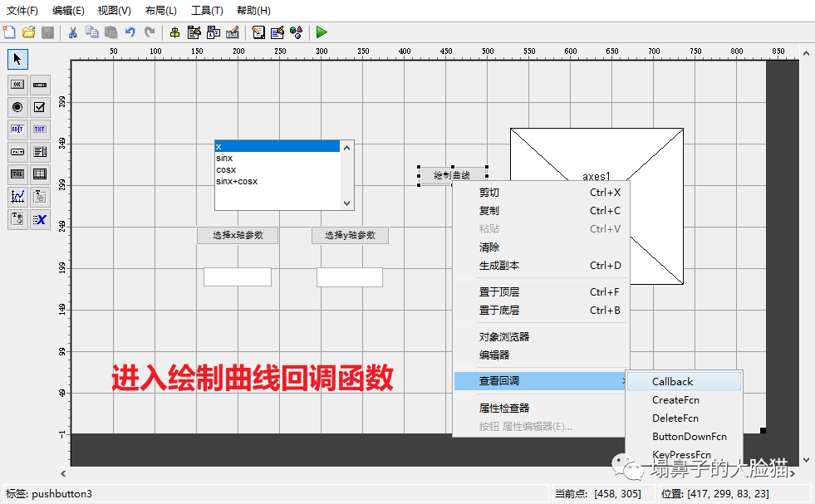This screenshot has width=815, height=504.
Task: Activate the Select arrow tool
Action: (17, 59)
